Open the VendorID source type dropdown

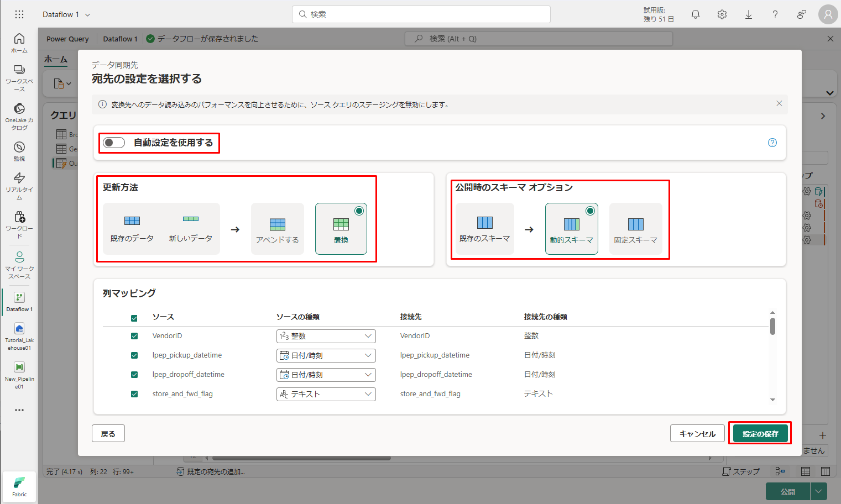click(x=326, y=336)
